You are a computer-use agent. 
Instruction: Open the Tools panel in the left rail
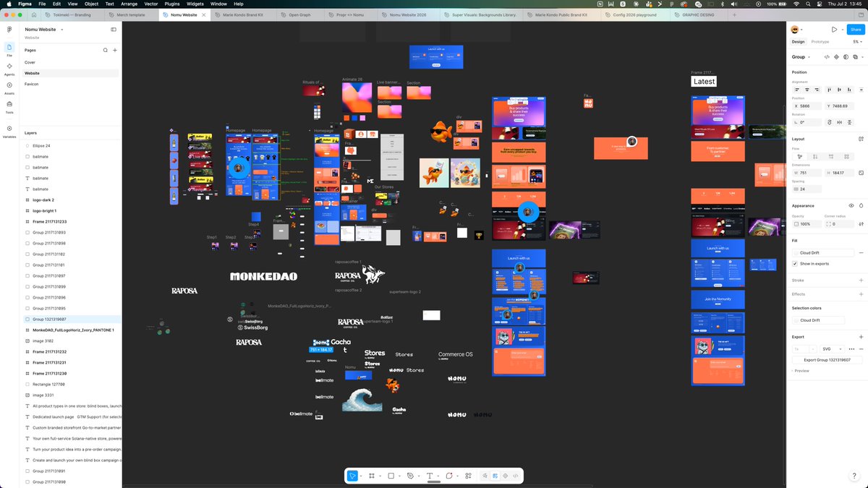pos(9,106)
